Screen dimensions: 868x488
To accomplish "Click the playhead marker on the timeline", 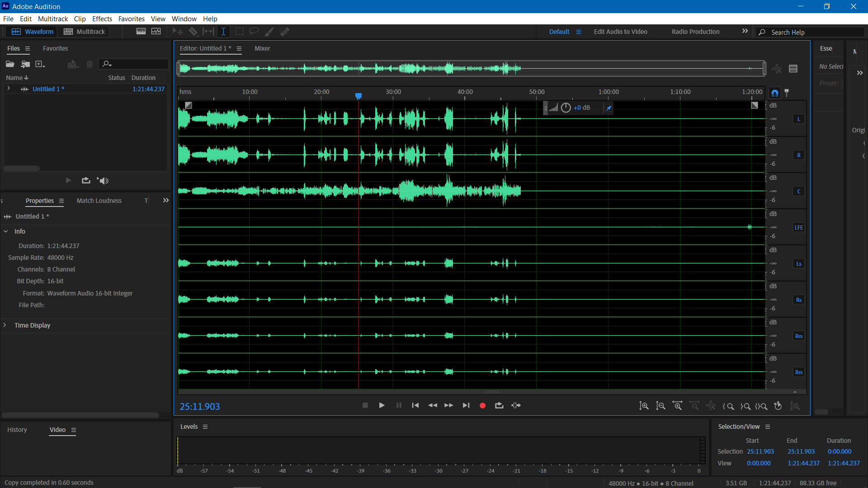I will 359,96.
